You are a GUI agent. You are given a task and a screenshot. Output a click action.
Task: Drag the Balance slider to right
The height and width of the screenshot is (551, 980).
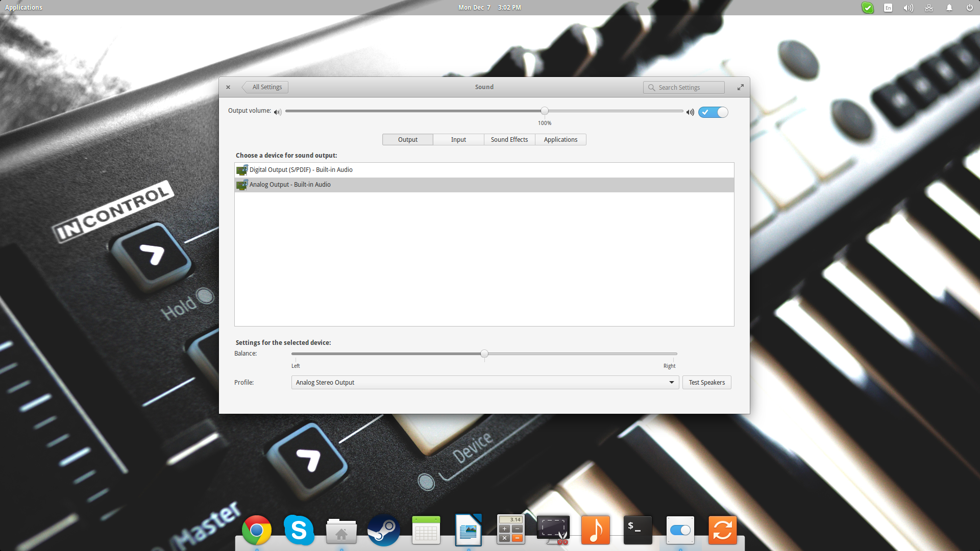[674, 353]
